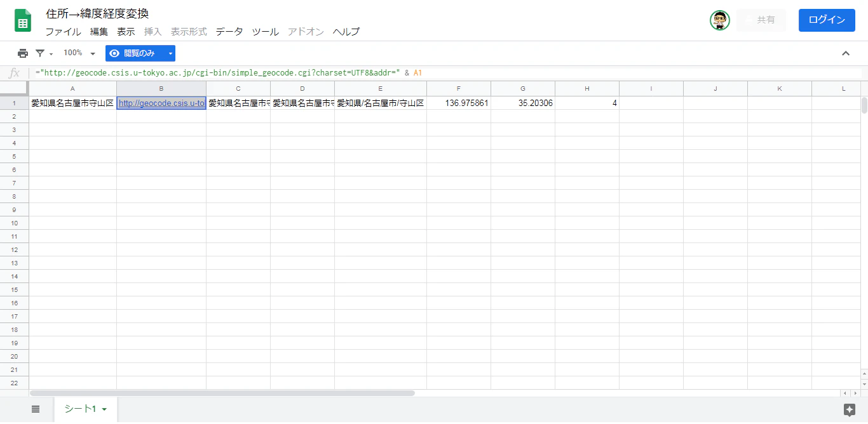
Task: Open the ファイル menu
Action: tap(63, 32)
